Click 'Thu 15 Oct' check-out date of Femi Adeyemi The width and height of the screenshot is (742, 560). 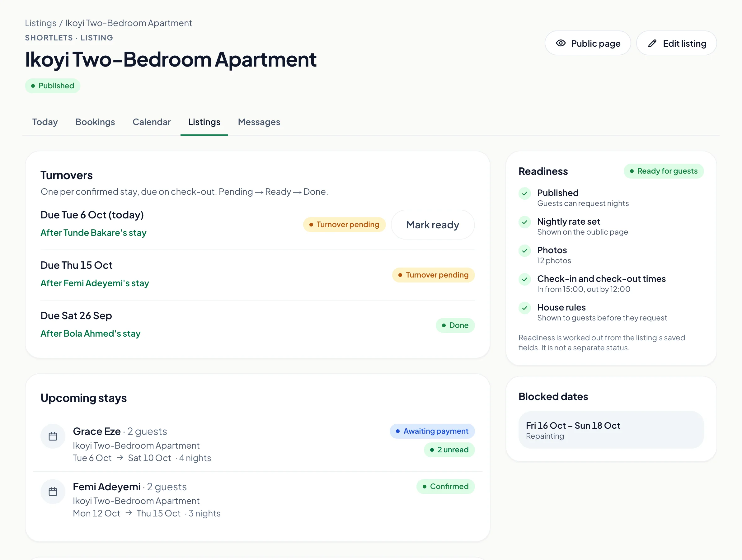pos(159,513)
